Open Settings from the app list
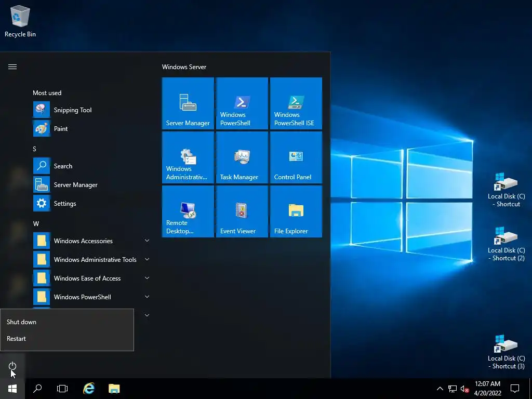Image resolution: width=532 pixels, height=399 pixels. [x=91, y=203]
